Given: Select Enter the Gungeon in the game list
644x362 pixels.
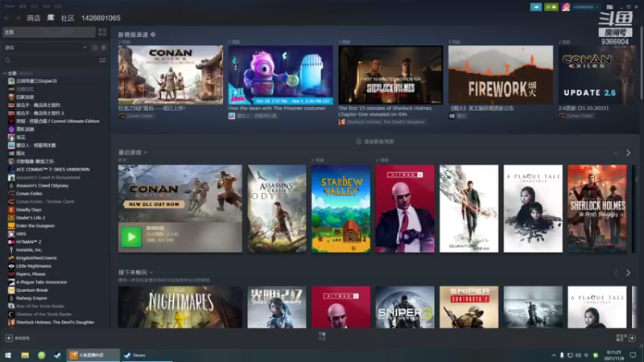Looking at the screenshot, I should point(35,226).
